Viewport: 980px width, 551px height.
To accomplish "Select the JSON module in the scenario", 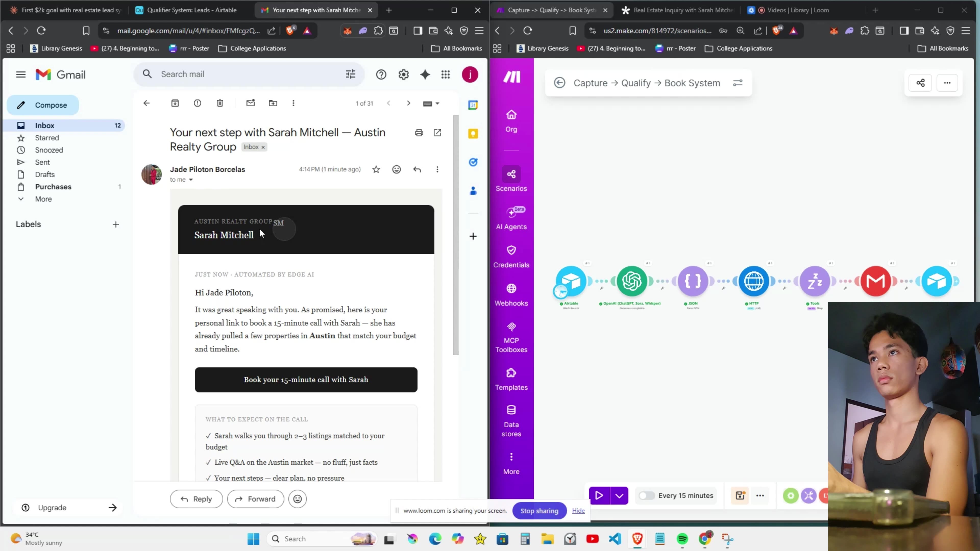I will [693, 281].
